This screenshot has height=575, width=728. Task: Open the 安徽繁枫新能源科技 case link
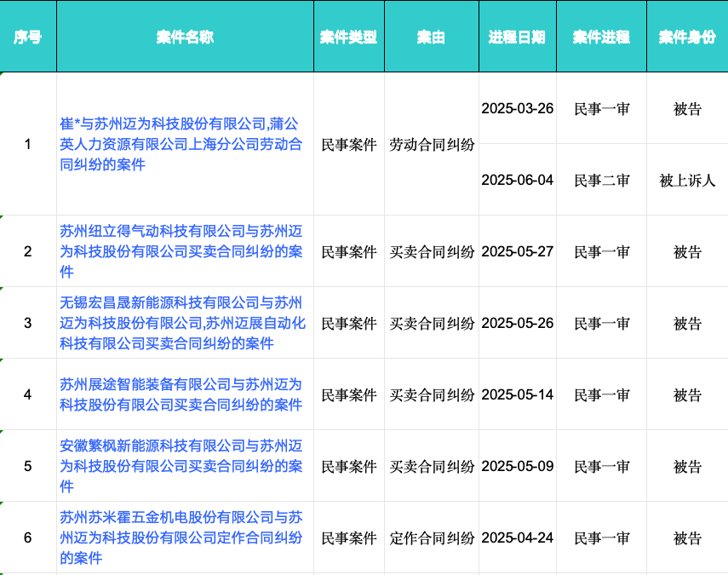coord(181,466)
